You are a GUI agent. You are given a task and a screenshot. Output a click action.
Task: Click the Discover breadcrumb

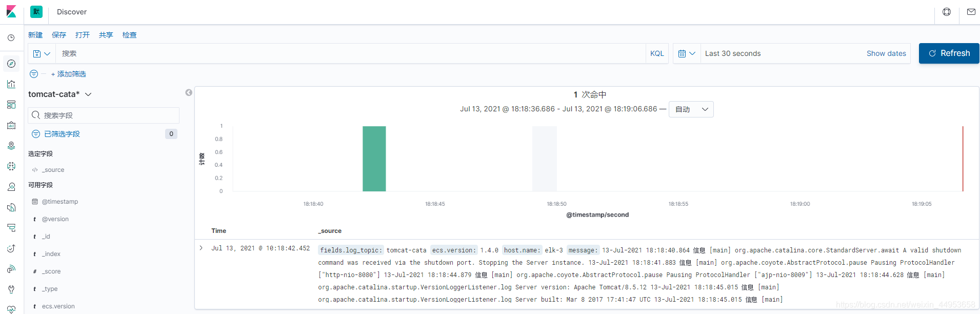[72, 12]
